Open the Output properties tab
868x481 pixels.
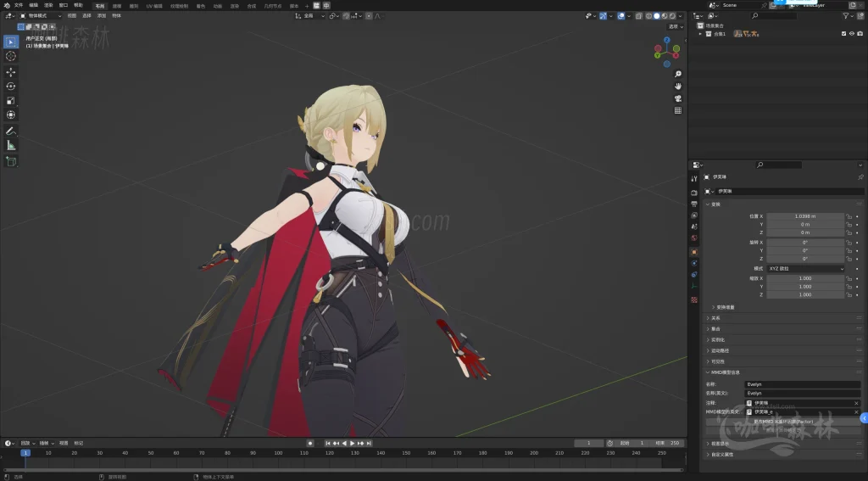click(694, 204)
